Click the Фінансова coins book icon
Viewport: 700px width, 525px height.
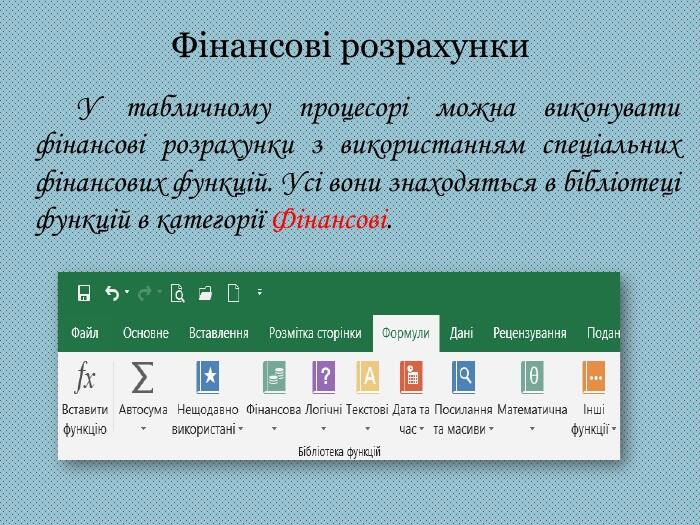[274, 378]
